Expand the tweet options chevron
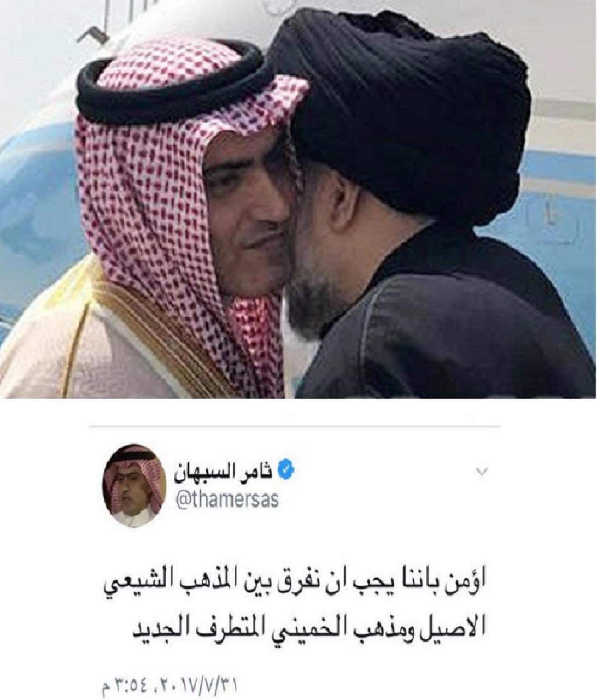 (482, 471)
